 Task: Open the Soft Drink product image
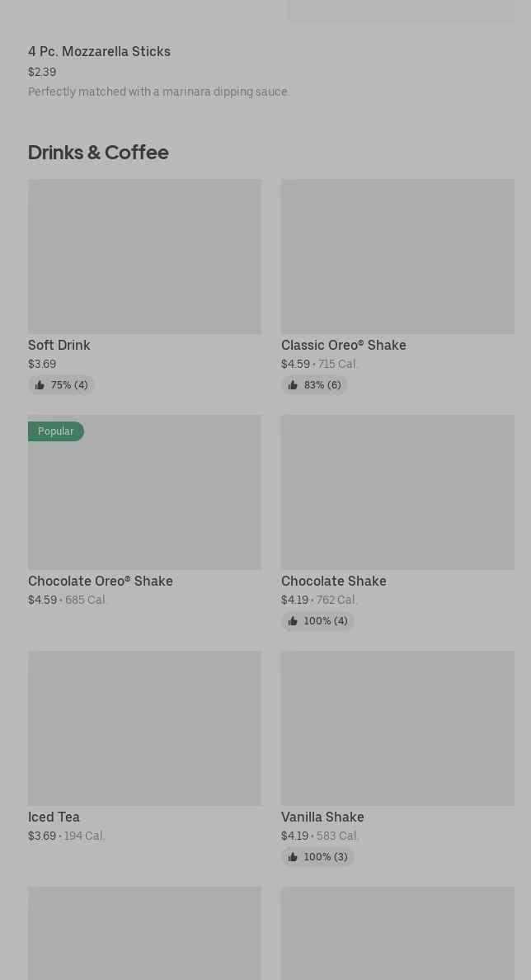[x=145, y=257]
